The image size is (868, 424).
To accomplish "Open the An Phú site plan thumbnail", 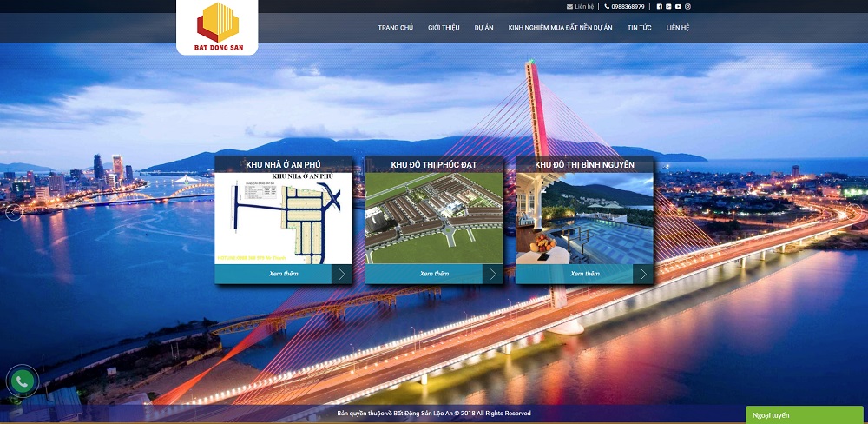I will [x=284, y=218].
